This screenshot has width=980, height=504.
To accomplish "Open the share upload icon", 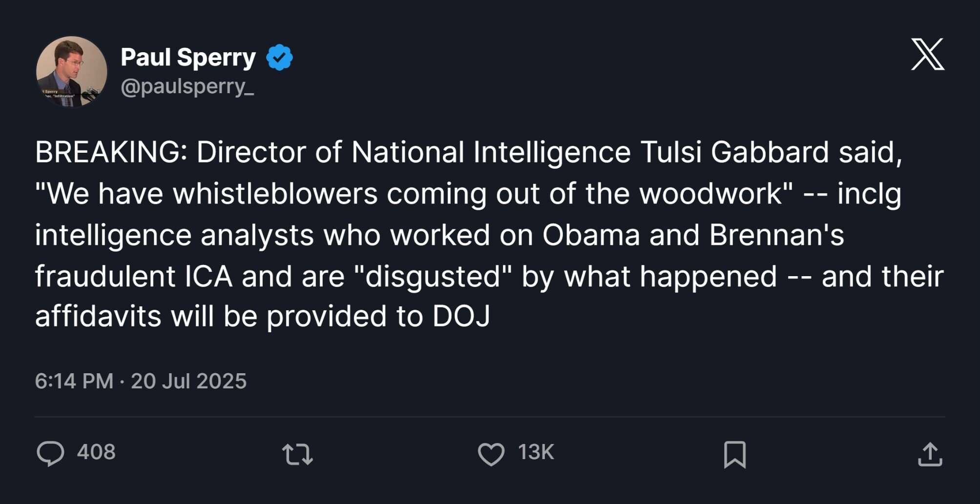I will [x=930, y=454].
